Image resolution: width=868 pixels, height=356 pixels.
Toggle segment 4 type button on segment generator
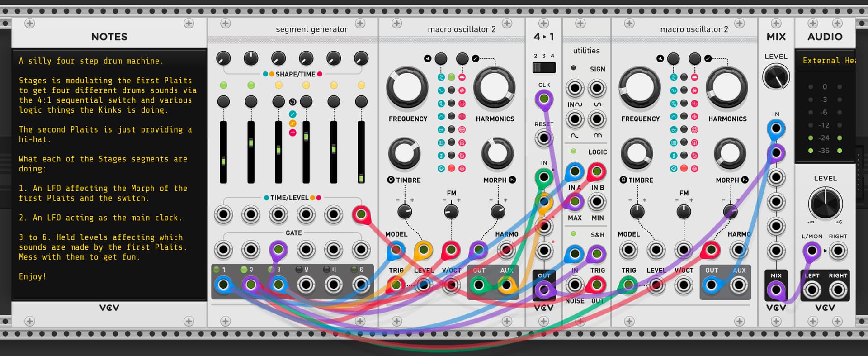click(x=306, y=101)
